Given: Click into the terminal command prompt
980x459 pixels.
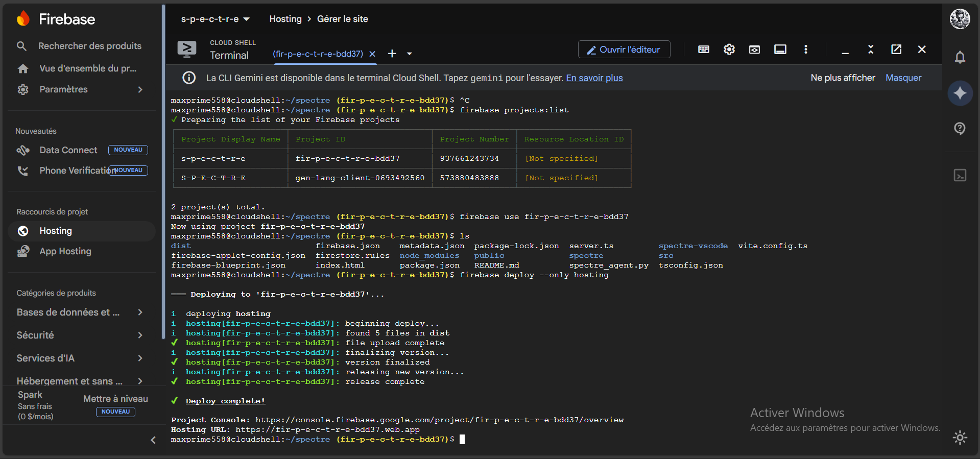Looking at the screenshot, I should (x=462, y=440).
